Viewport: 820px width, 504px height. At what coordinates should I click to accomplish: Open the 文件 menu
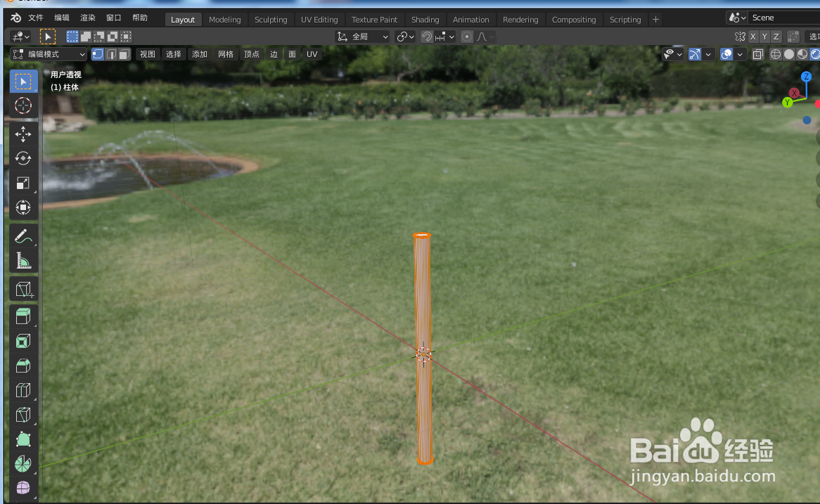35,18
